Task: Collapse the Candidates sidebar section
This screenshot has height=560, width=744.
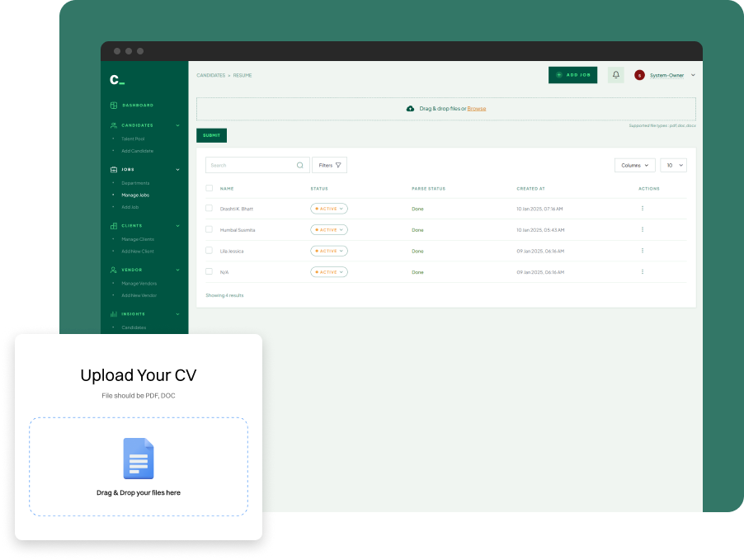Action: tap(177, 125)
